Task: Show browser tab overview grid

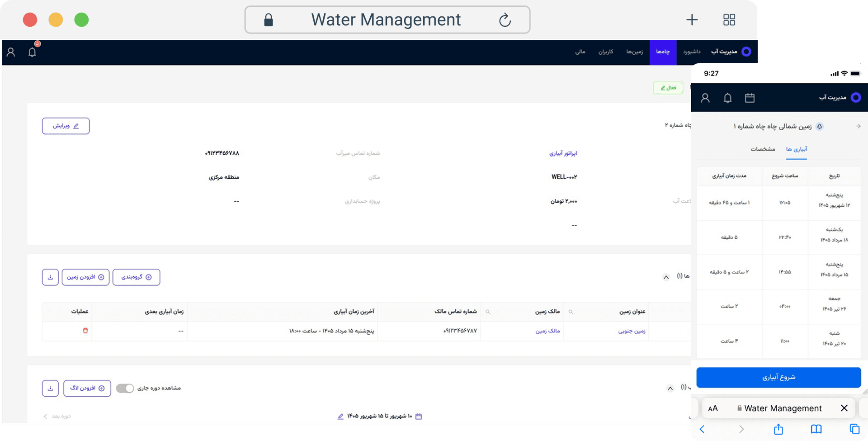Action: pos(729,20)
